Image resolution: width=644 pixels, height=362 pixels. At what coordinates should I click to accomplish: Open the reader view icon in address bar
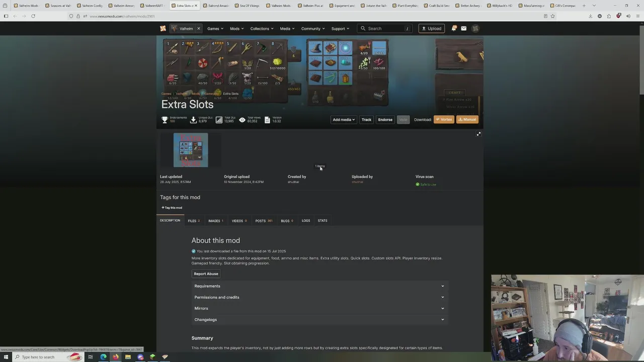pos(545,16)
